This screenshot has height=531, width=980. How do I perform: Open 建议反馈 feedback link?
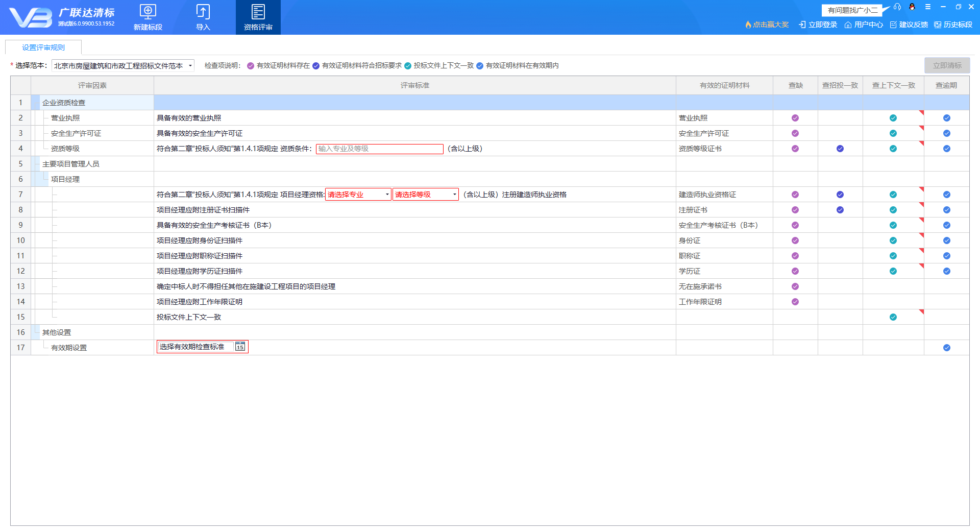pyautogui.click(x=909, y=25)
